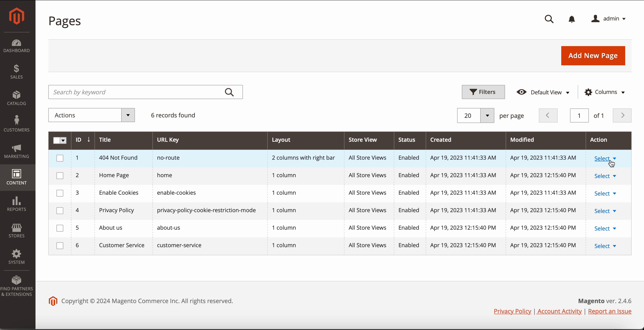Click the Search by keyword field
644x330 pixels.
point(136,92)
